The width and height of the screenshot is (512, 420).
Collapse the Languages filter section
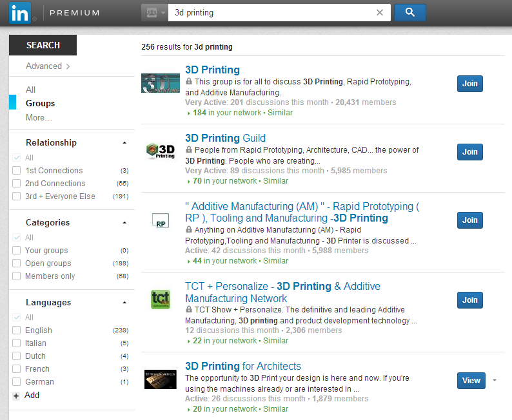coord(124,303)
